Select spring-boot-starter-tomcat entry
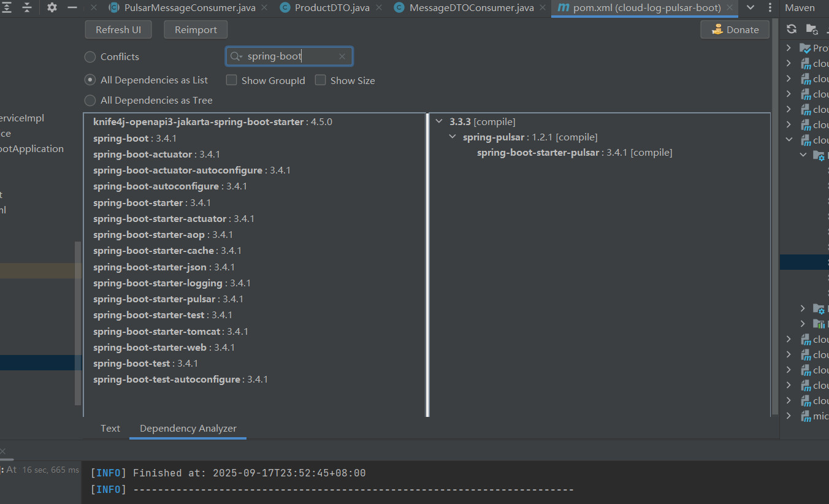Image resolution: width=829 pixels, height=504 pixels. coord(170,332)
